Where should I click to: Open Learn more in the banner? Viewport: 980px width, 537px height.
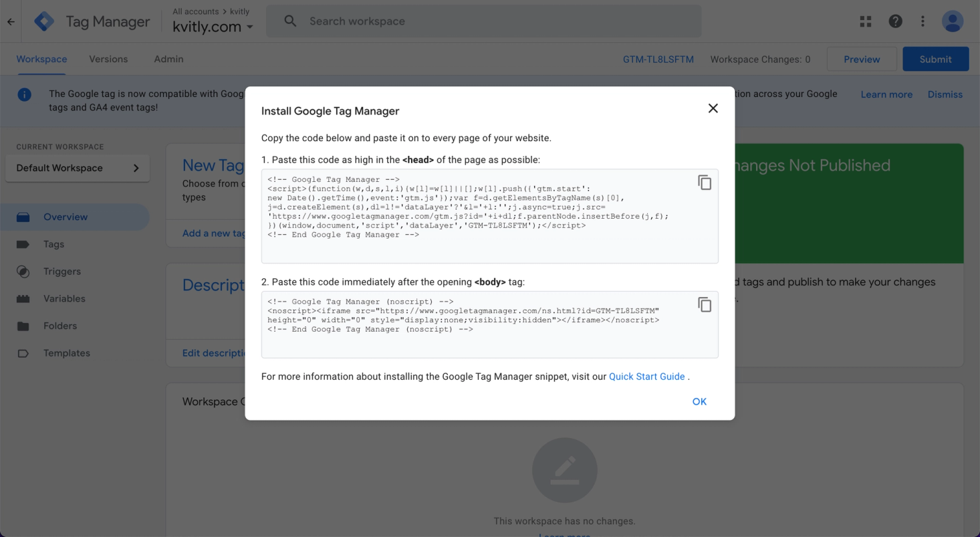886,94
